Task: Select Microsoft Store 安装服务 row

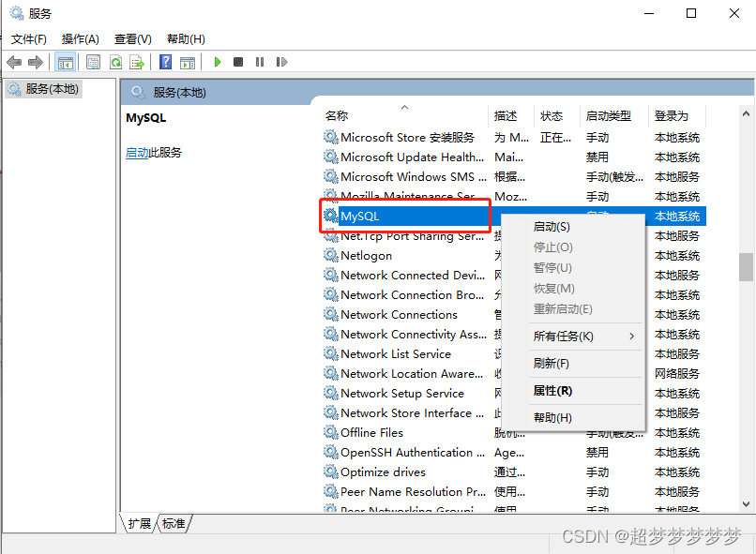Action: click(x=514, y=138)
